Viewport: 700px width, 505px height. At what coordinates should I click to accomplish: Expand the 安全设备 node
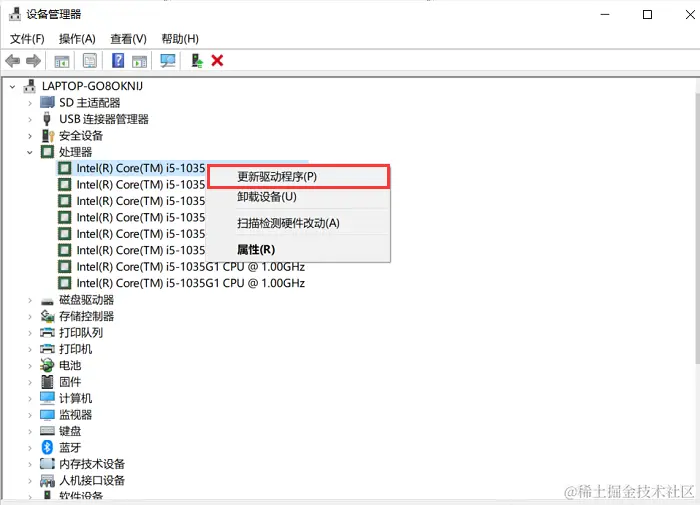click(29, 136)
